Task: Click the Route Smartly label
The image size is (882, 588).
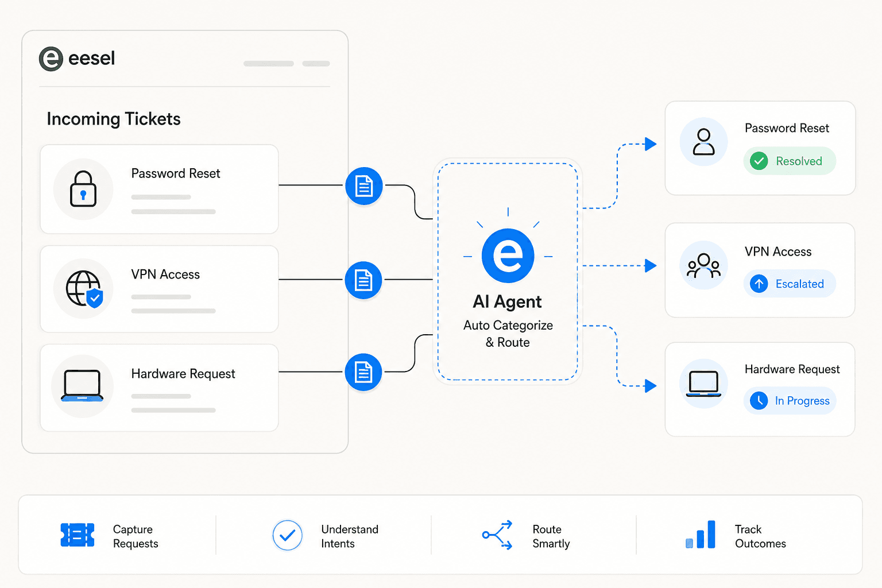Action: coord(551,536)
